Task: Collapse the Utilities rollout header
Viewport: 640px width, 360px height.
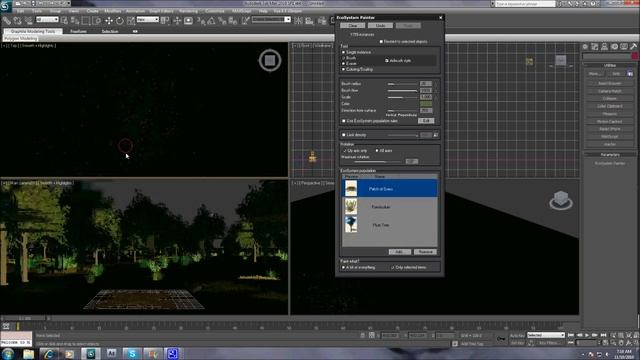Action: point(610,65)
